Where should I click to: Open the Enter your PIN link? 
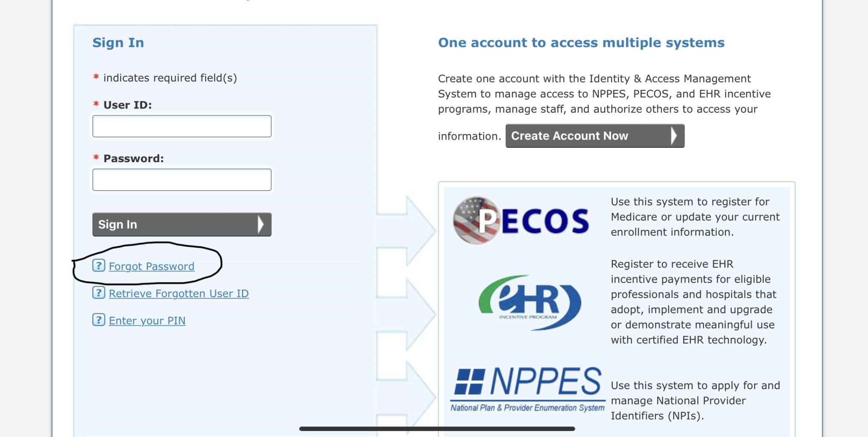(x=147, y=321)
